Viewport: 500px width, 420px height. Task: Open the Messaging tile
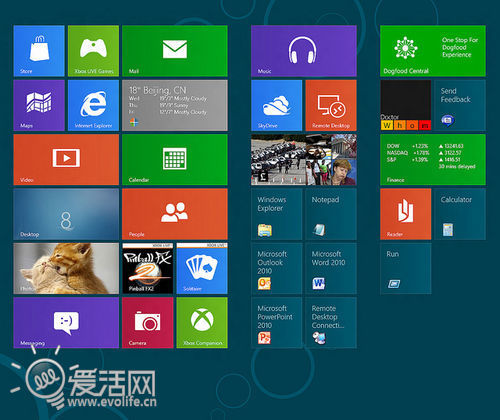(66, 323)
